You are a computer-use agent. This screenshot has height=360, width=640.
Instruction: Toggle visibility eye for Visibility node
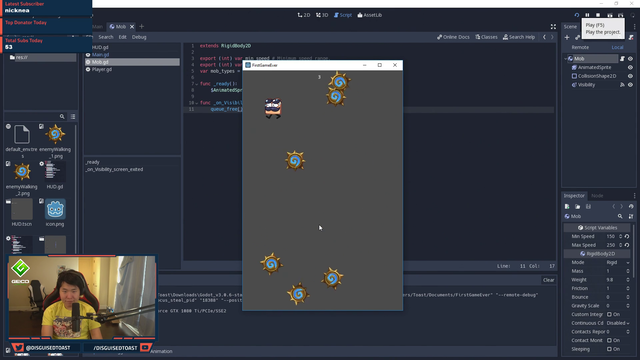[631, 85]
